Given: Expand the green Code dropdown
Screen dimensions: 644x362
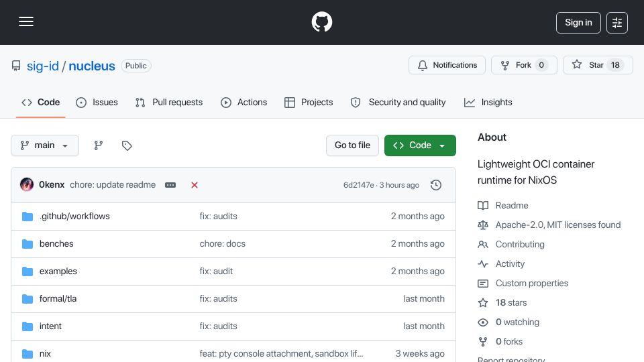Looking at the screenshot, I should click(x=420, y=145).
